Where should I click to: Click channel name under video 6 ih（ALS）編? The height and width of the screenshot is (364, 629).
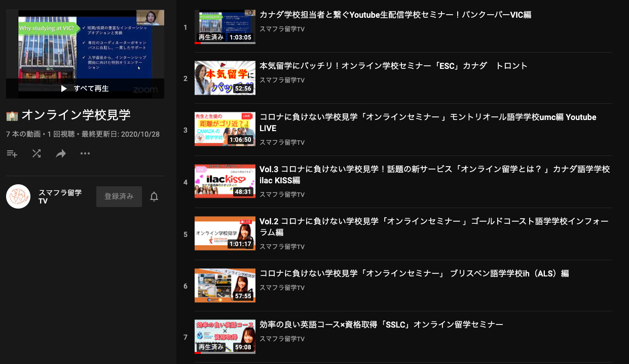pyautogui.click(x=282, y=288)
